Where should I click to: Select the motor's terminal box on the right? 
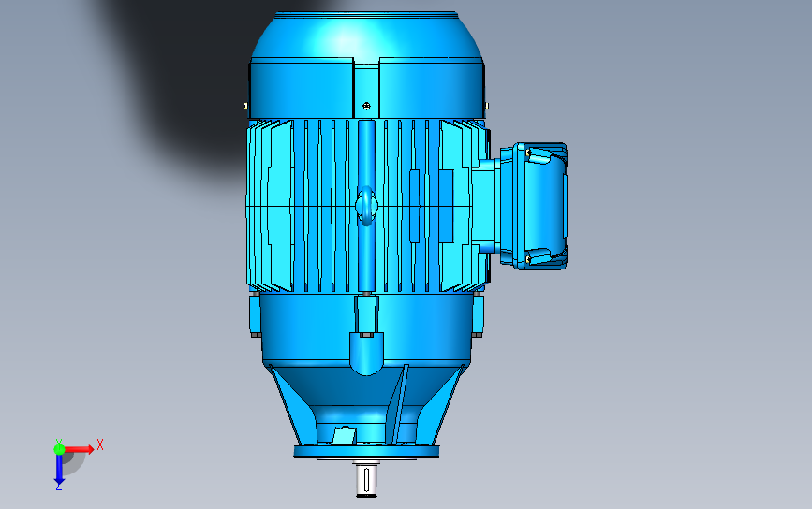coord(534,207)
